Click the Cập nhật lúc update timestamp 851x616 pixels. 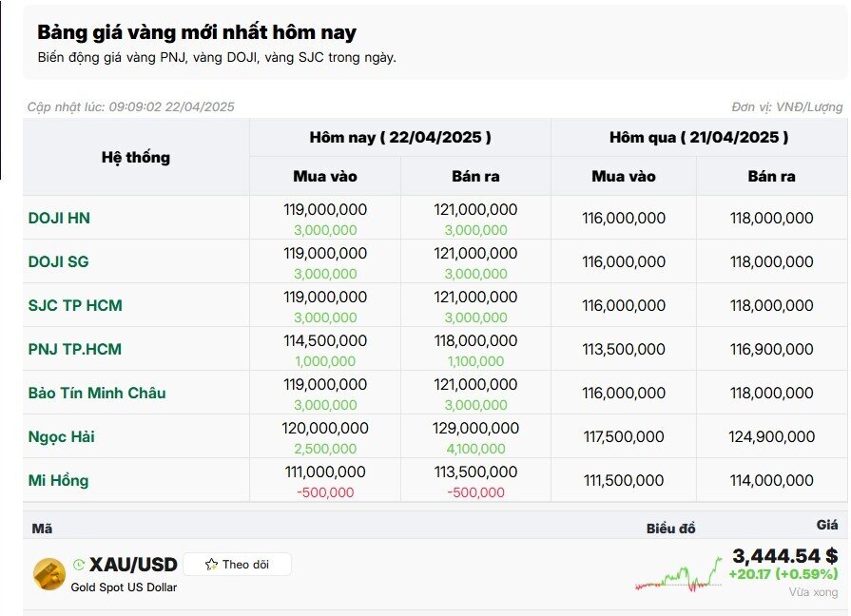click(x=131, y=106)
